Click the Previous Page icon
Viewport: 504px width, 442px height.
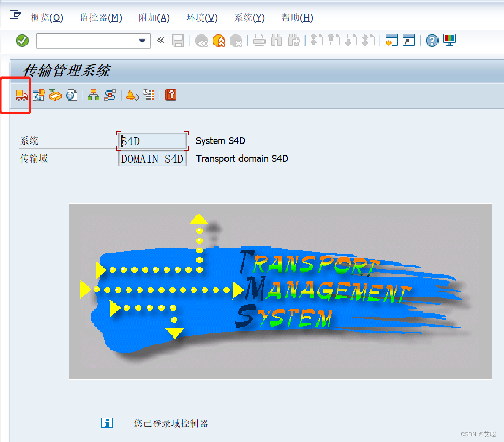coord(334,41)
